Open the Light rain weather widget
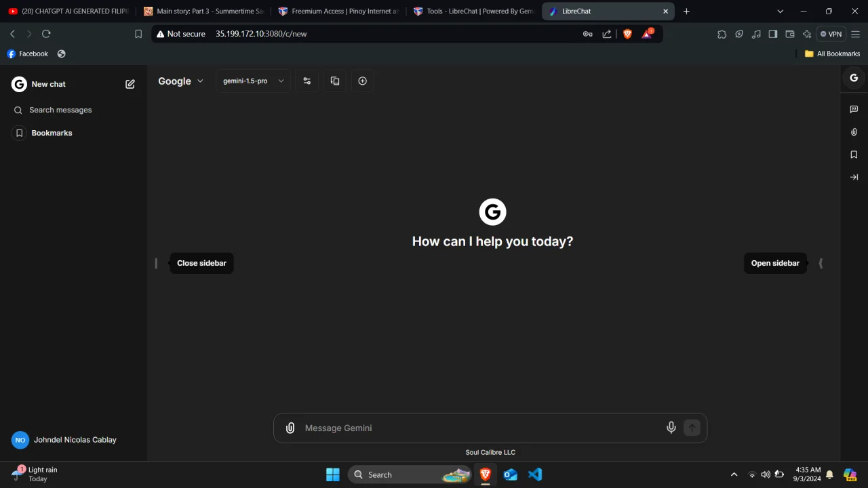The image size is (868, 488). [35, 474]
